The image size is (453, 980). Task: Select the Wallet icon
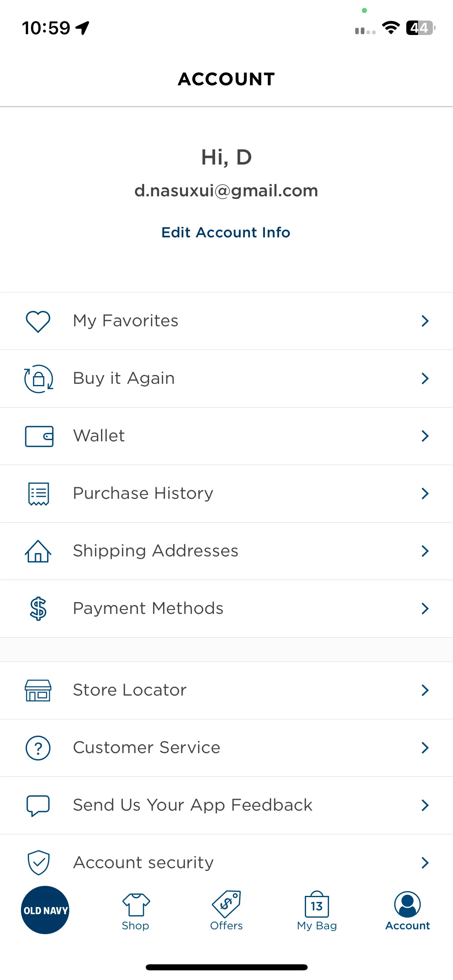(x=39, y=436)
